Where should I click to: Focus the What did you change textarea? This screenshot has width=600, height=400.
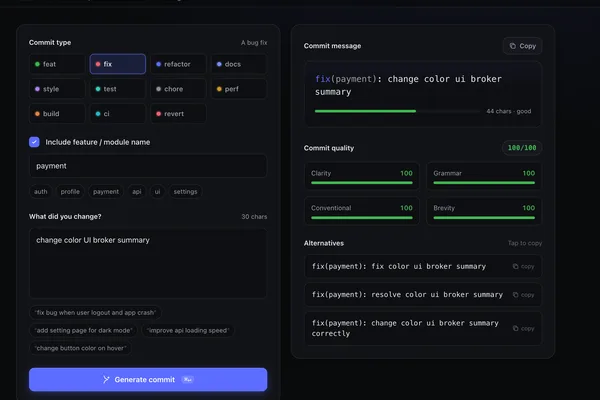148,263
